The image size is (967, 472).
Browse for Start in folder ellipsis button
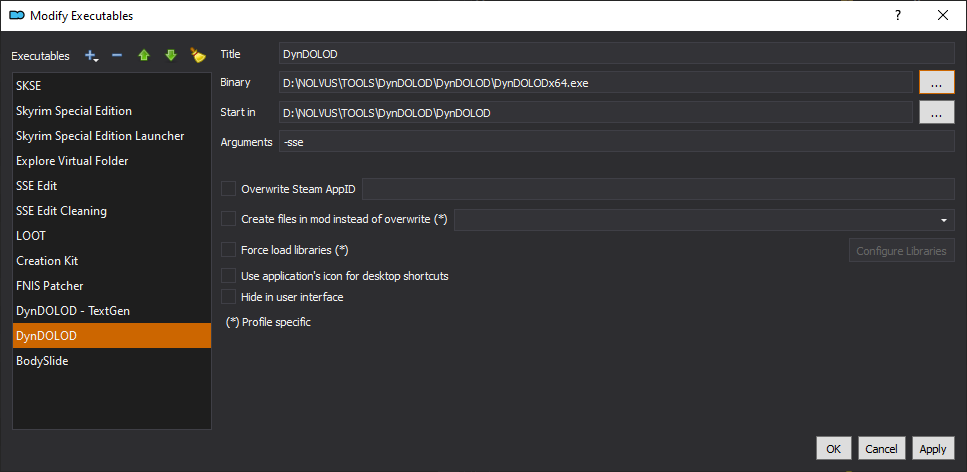point(937,113)
